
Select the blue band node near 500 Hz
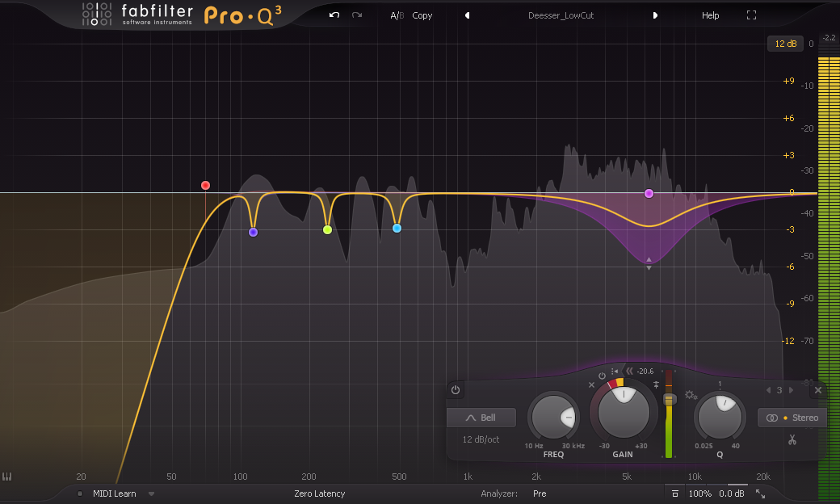[x=397, y=228]
